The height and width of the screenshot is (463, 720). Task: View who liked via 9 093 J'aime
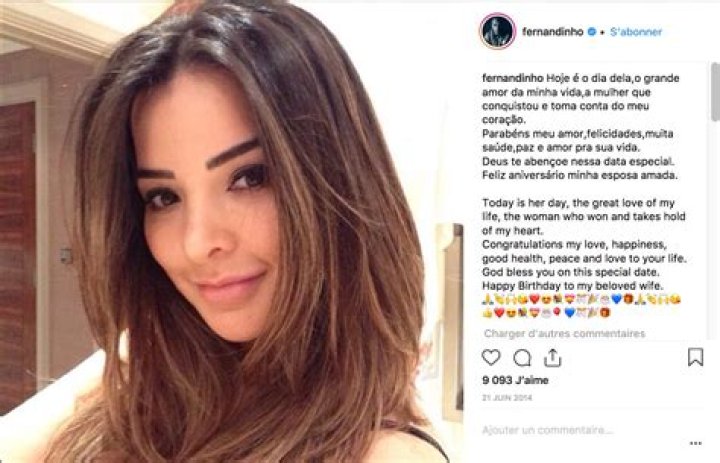point(515,380)
